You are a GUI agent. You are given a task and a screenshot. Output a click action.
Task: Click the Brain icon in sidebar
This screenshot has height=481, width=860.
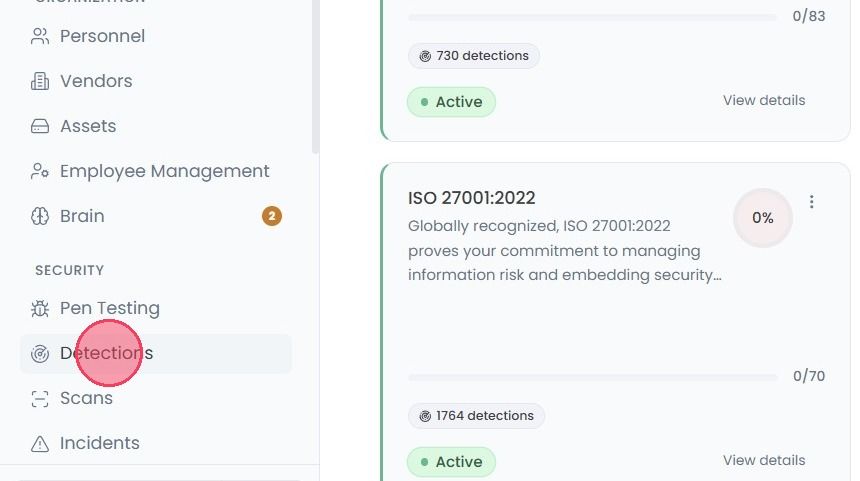(39, 216)
